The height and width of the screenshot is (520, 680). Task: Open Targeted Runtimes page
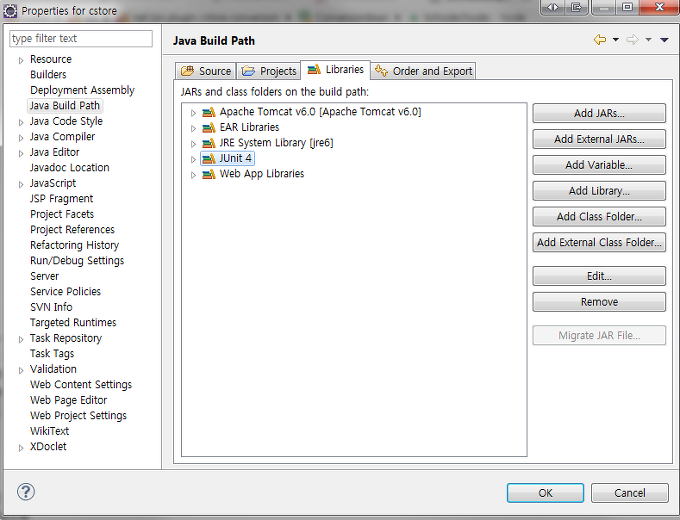pyautogui.click(x=73, y=323)
